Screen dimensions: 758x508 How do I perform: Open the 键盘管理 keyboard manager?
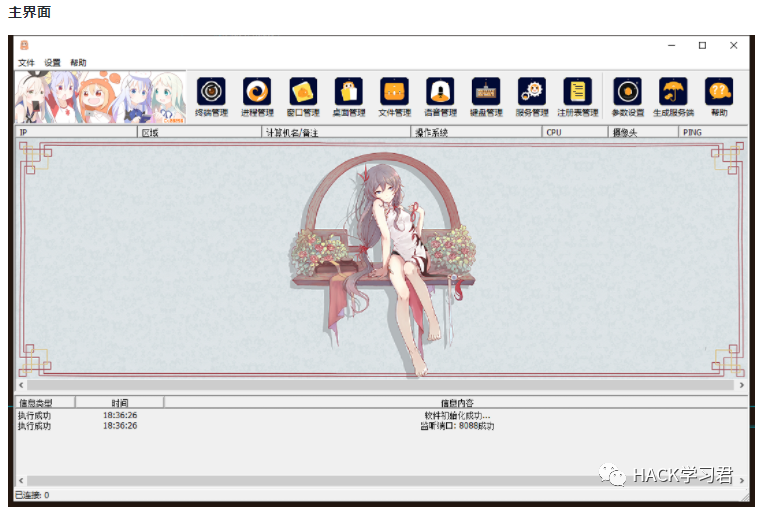[486, 97]
